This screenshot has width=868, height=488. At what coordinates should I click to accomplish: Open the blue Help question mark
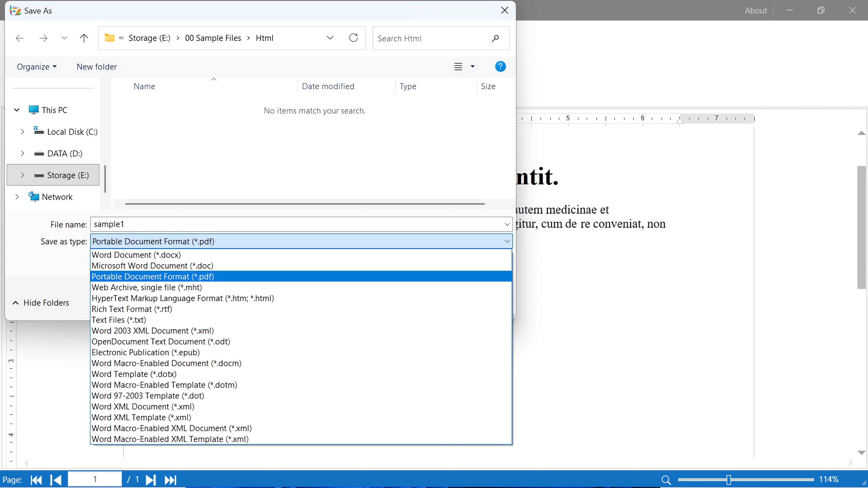coord(500,66)
